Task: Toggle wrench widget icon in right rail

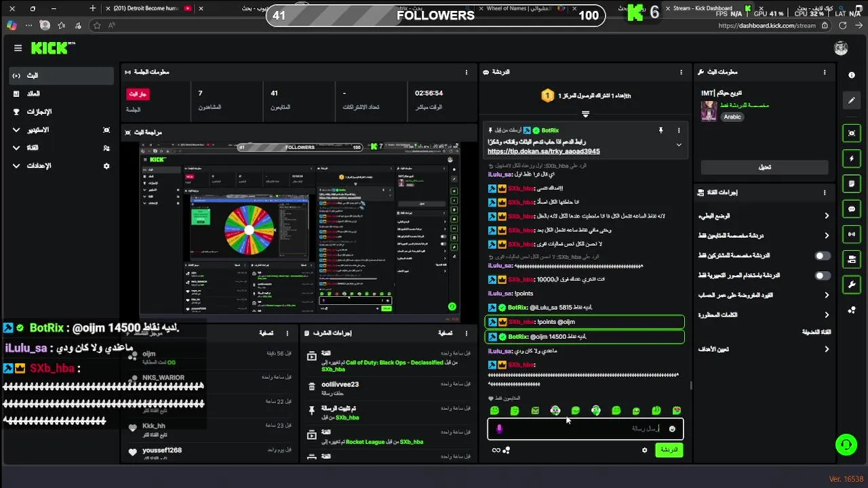Action: [852, 284]
